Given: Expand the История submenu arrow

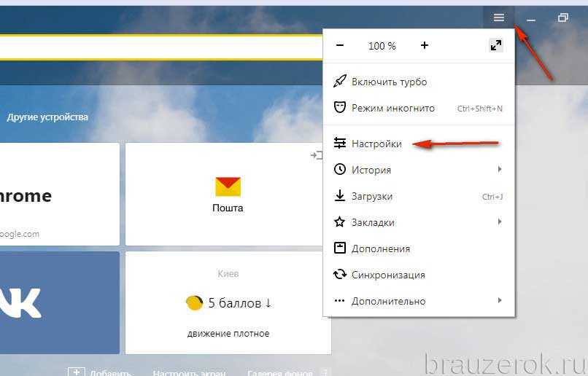Looking at the screenshot, I should pos(500,169).
